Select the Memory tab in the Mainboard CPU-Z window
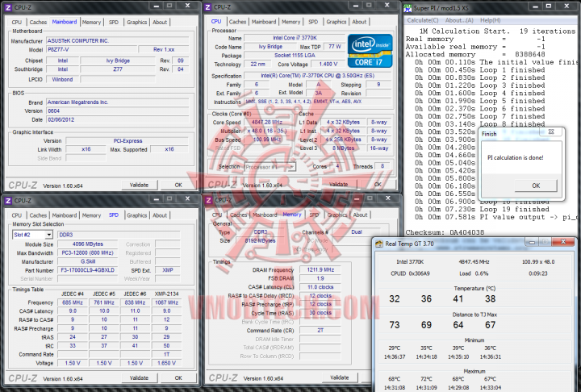The height and width of the screenshot is (392, 581). coord(91,22)
